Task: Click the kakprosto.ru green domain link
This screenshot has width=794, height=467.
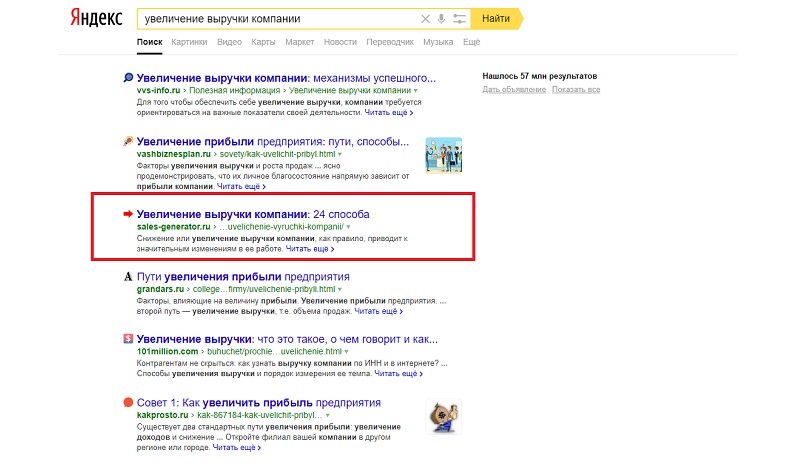Action: coord(163,415)
